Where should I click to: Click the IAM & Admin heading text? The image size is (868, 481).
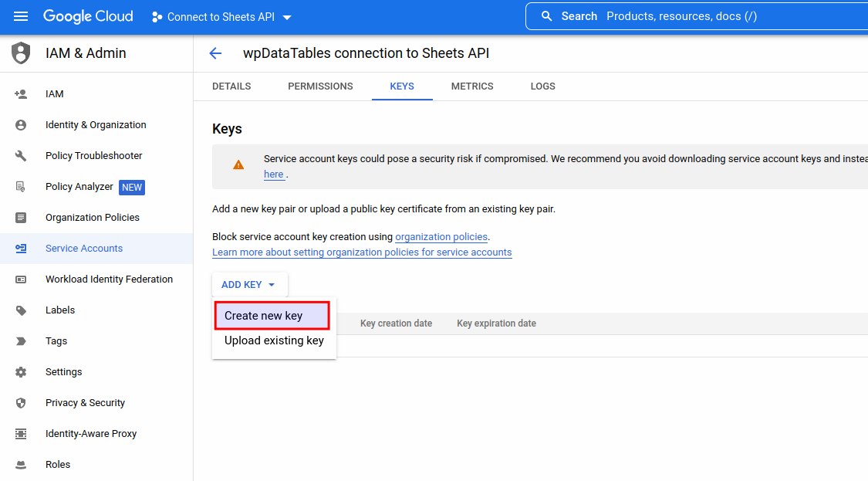click(x=86, y=53)
